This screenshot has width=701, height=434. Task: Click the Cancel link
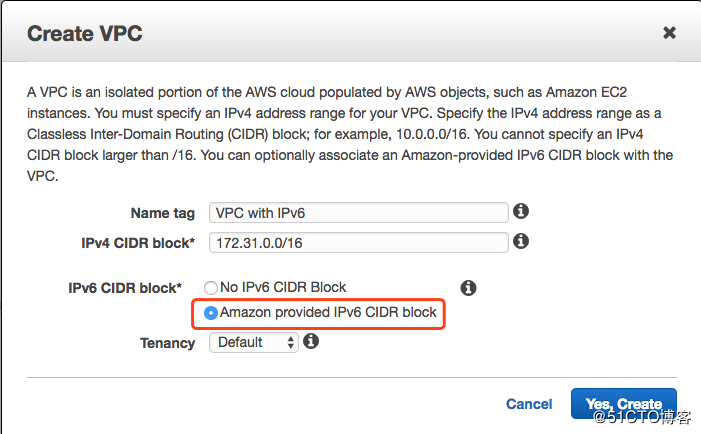pyautogui.click(x=529, y=404)
